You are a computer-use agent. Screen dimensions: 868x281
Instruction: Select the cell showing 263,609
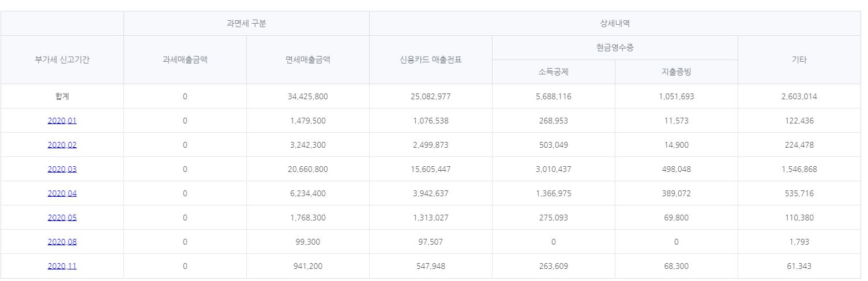coord(553,266)
